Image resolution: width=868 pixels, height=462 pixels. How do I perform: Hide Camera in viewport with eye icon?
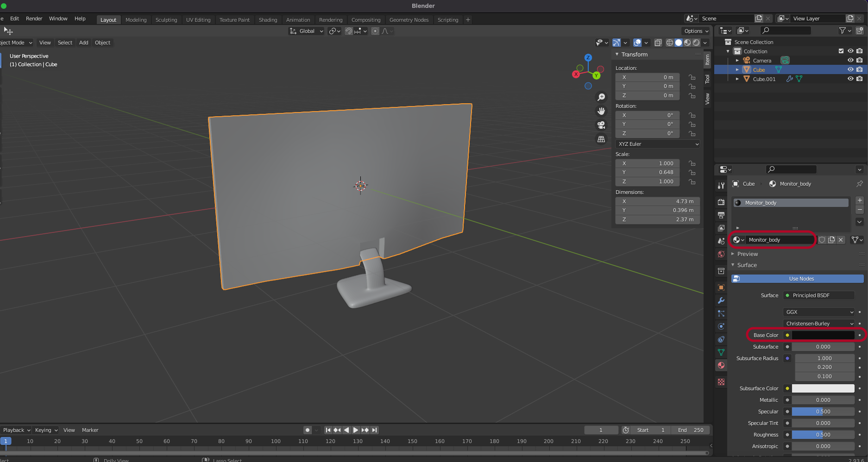[x=850, y=61]
